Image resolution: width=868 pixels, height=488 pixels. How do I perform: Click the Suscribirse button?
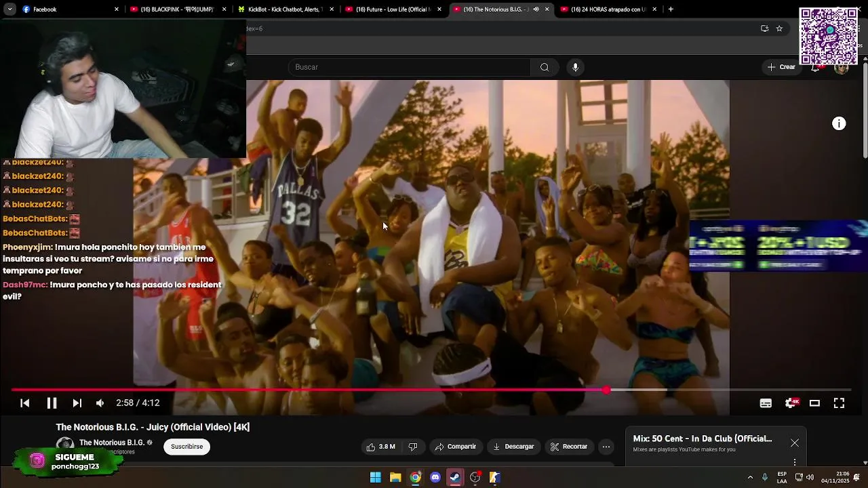(x=187, y=447)
